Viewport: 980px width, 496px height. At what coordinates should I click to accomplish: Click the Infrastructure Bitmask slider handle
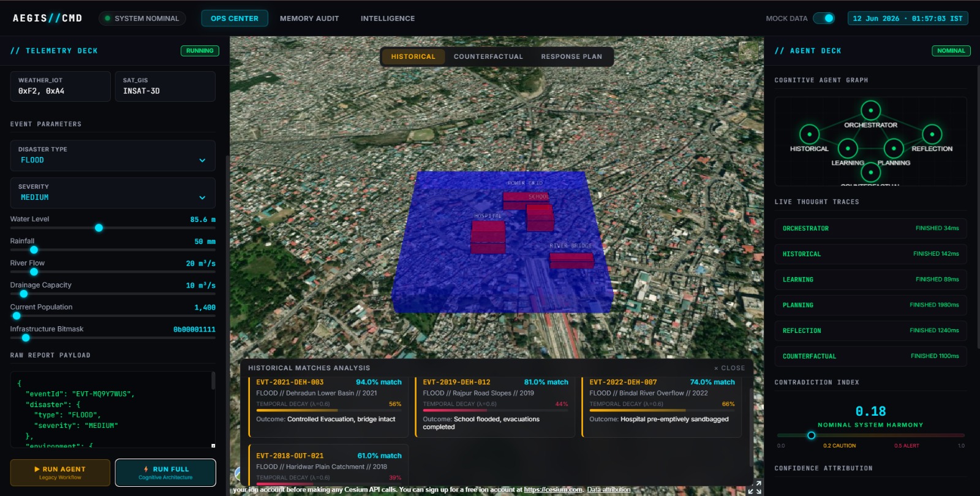click(26, 338)
